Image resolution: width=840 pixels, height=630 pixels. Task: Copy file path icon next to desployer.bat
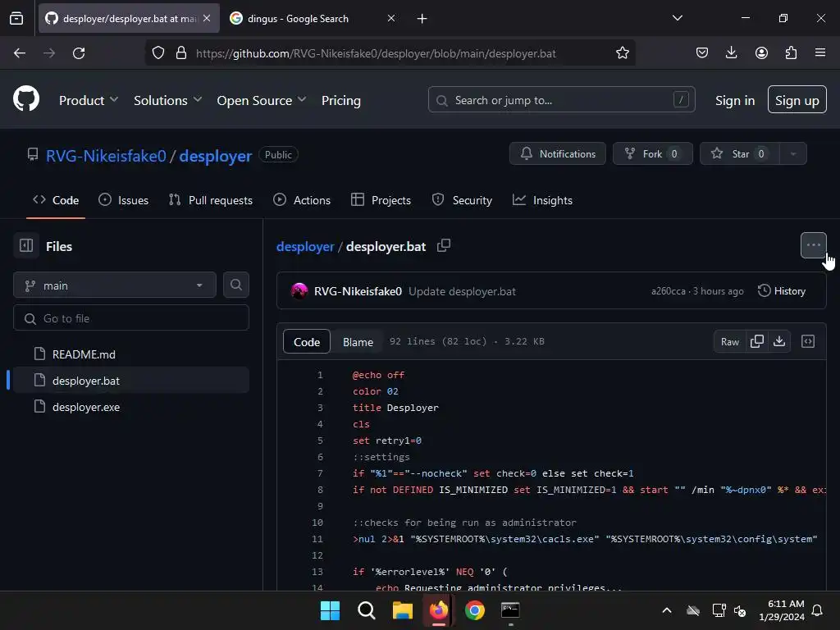pos(444,245)
